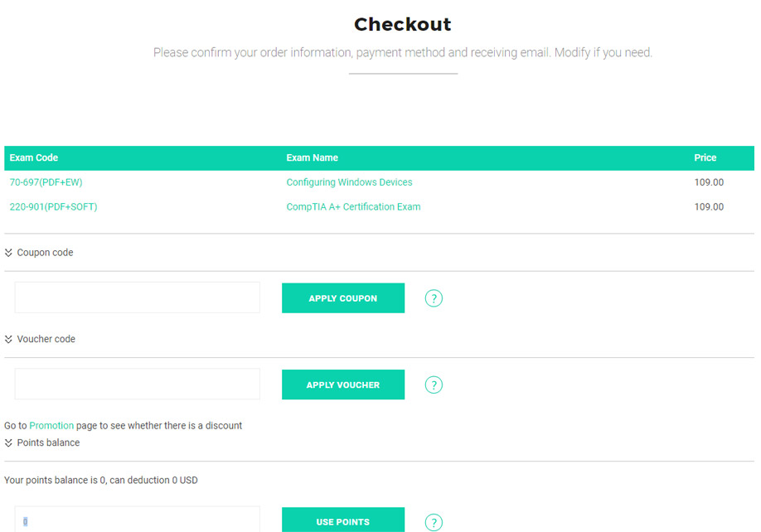This screenshot has height=532, width=761.
Task: Open the 220-901(PDF+SOFT) exam code link
Action: click(x=53, y=206)
